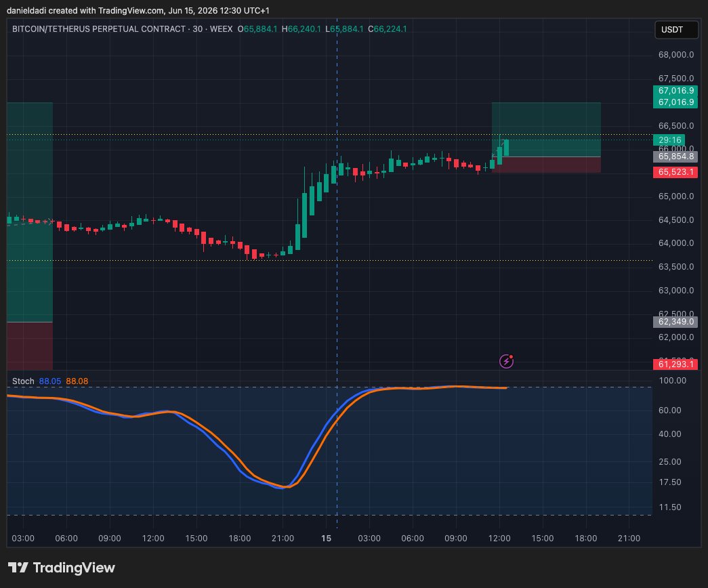The height and width of the screenshot is (588, 708).
Task: Click the 65,000.0 price axis label
Action: (676, 196)
